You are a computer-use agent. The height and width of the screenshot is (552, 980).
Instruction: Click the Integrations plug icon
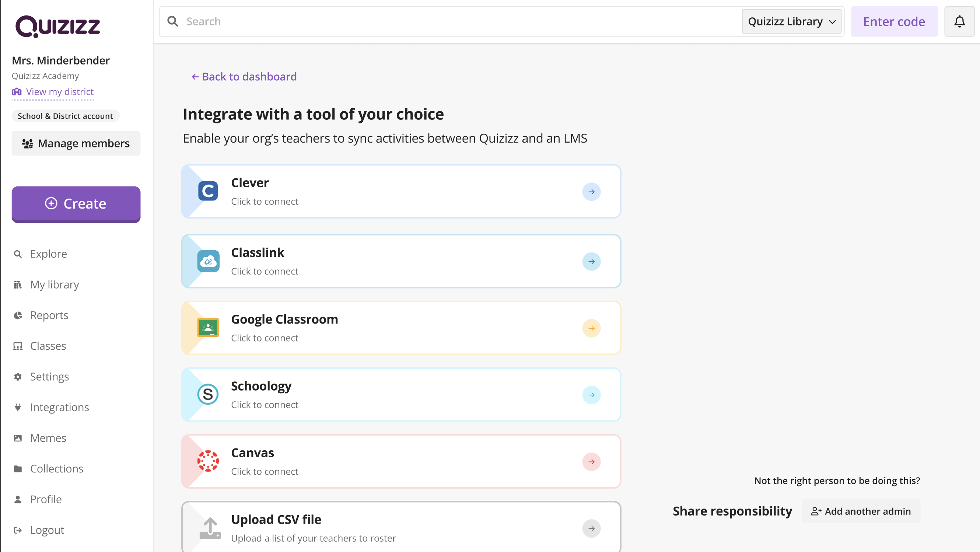click(x=18, y=408)
